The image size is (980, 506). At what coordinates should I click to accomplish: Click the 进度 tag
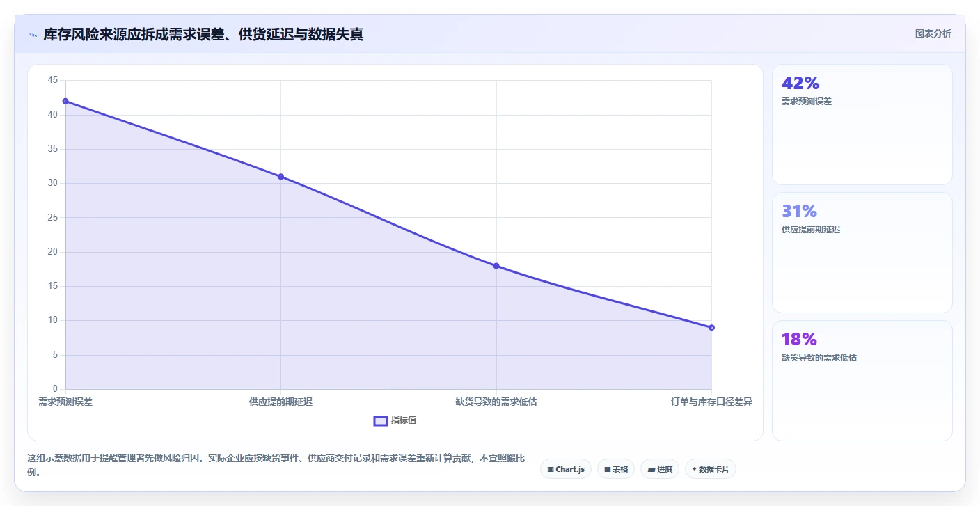(660, 469)
